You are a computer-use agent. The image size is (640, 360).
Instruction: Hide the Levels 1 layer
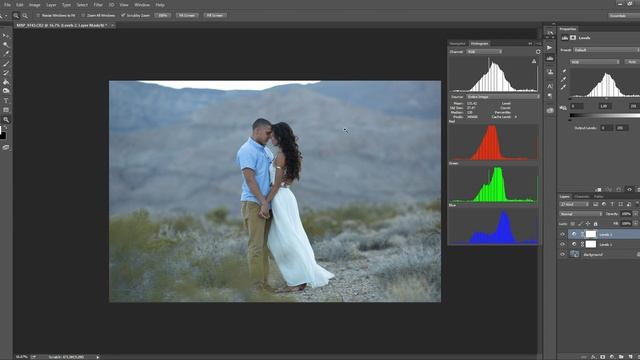coord(562,244)
